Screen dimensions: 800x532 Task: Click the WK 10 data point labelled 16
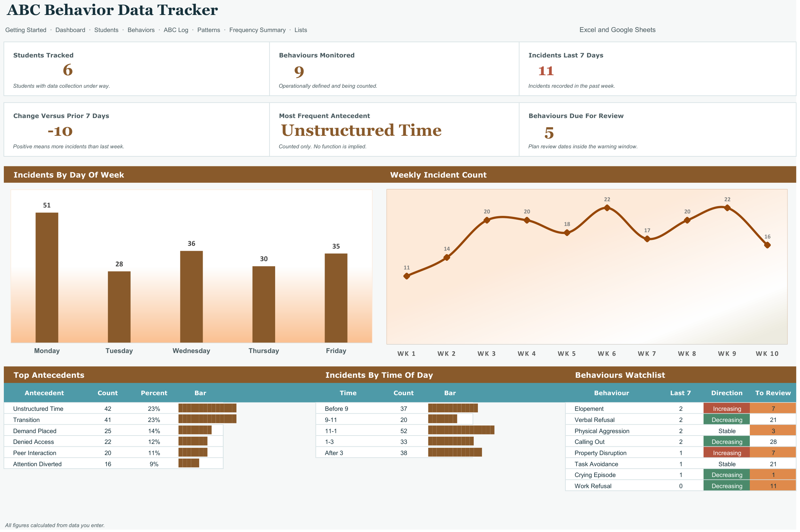767,245
